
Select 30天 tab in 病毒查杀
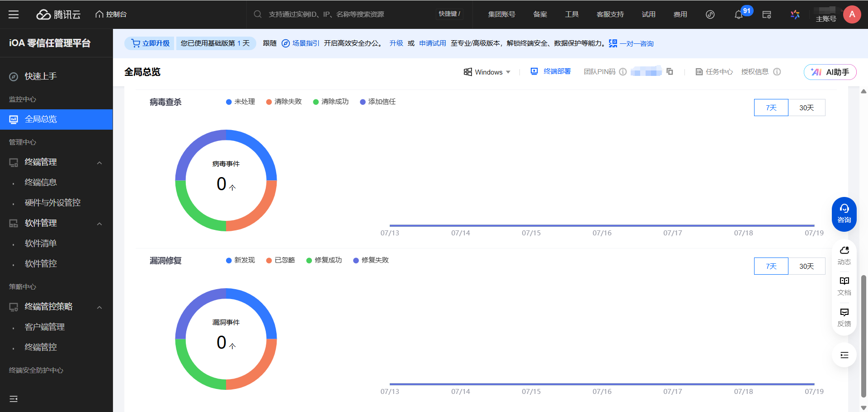(807, 108)
